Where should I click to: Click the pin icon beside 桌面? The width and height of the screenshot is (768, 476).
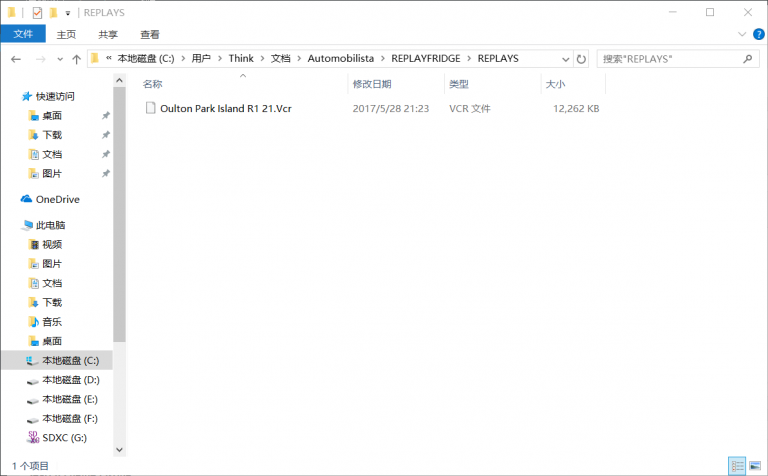(x=105, y=116)
